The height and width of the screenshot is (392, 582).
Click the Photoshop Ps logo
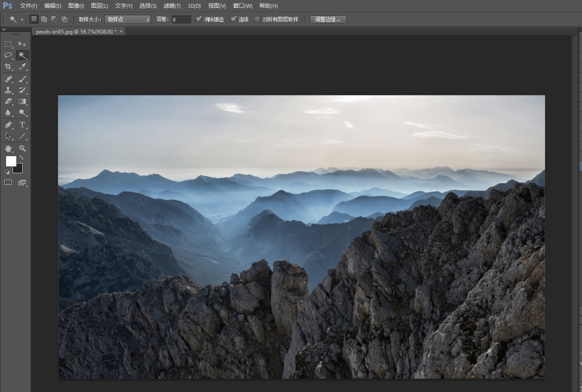[x=8, y=5]
